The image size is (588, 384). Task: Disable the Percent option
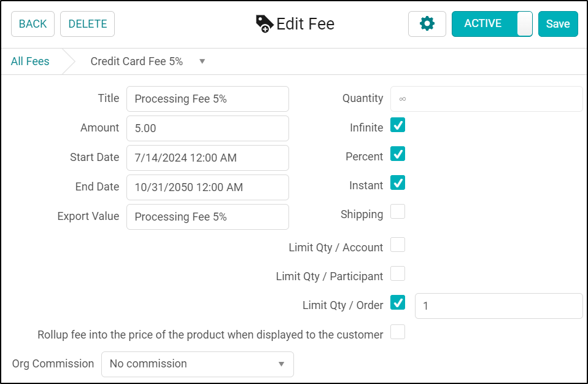[398, 154]
